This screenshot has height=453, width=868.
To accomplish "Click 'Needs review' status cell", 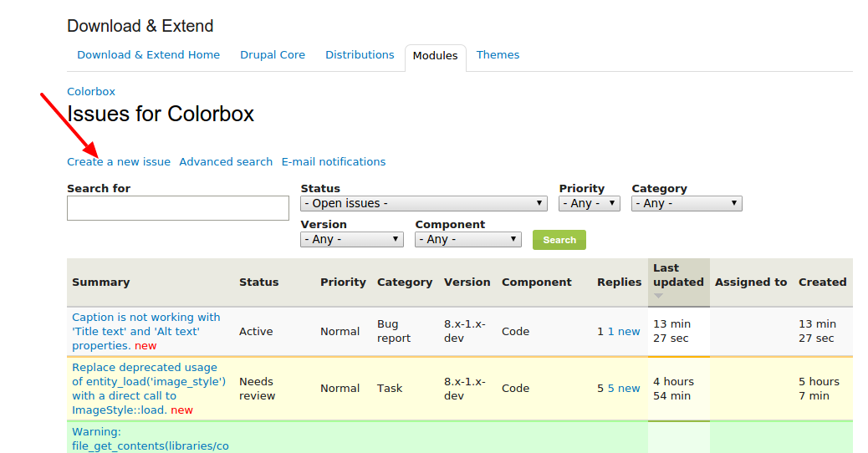I will click(257, 389).
